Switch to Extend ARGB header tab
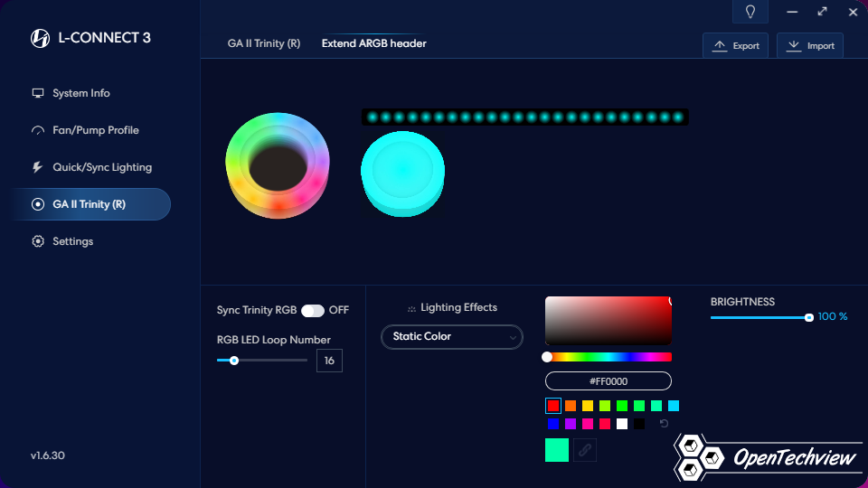Image resolution: width=868 pixels, height=488 pixels. coord(373,43)
